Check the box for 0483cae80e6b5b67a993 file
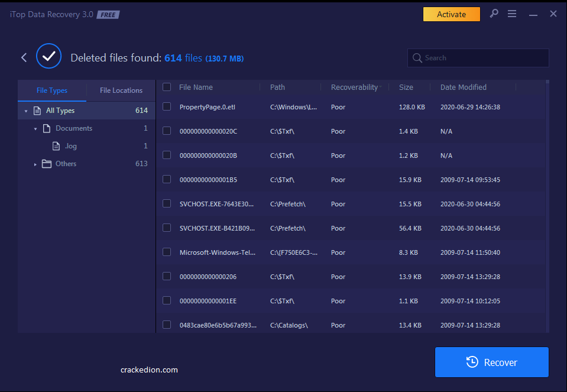 (167, 325)
